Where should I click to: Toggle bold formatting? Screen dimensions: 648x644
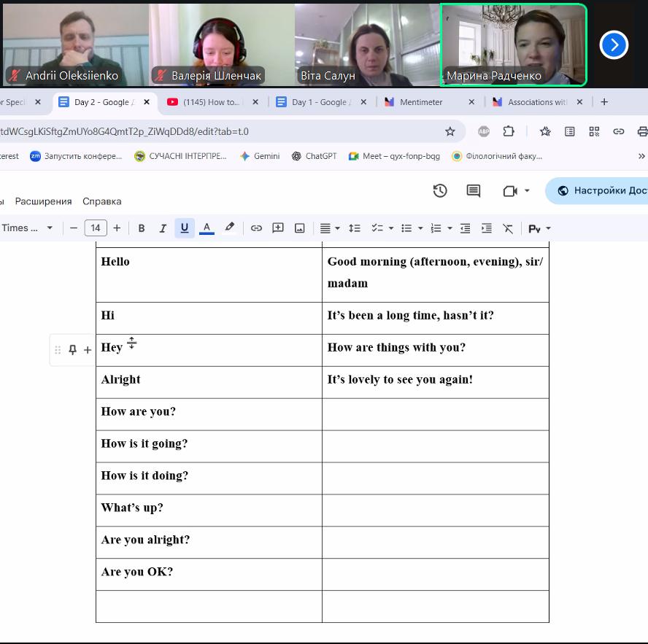(x=142, y=228)
